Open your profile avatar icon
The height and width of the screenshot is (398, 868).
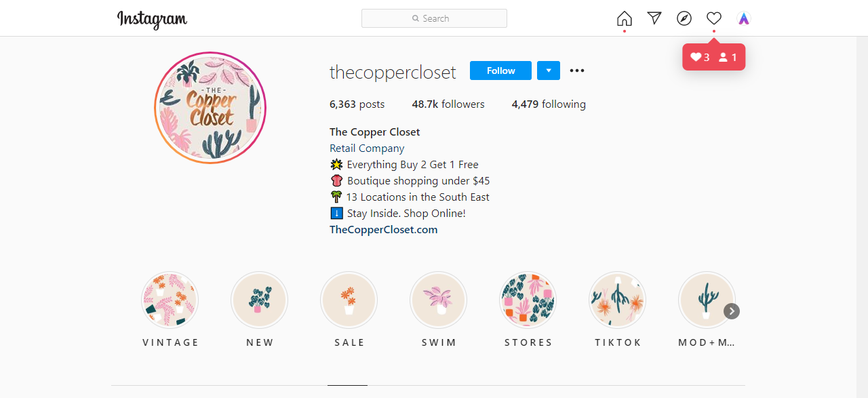pos(744,18)
